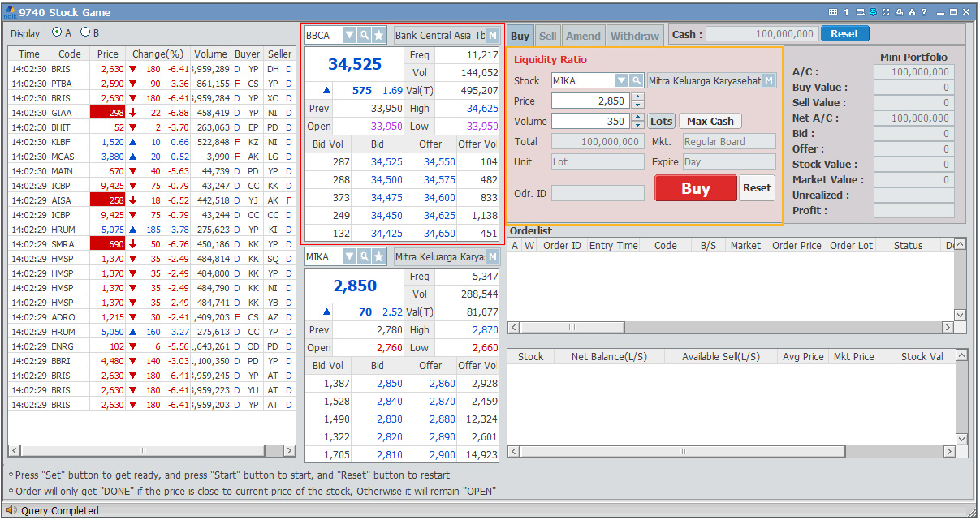Open the BBCA stock code dropdown
The width and height of the screenshot is (980, 520).
[349, 36]
